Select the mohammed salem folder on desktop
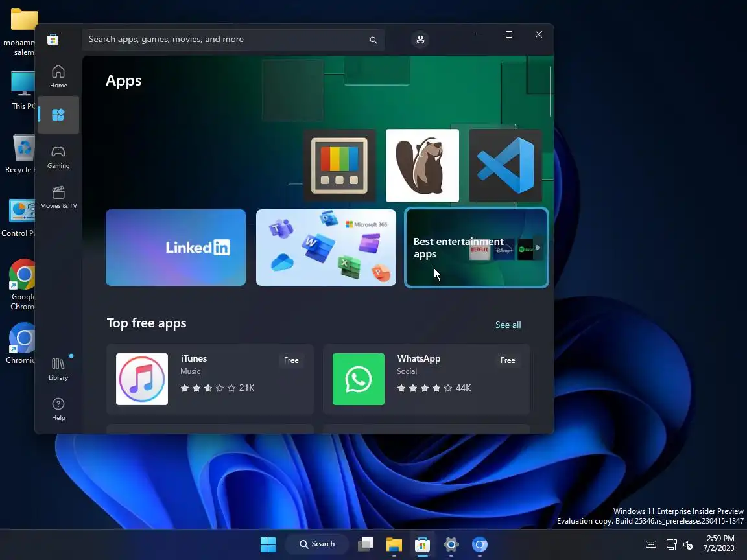The height and width of the screenshot is (560, 747). 20,32
